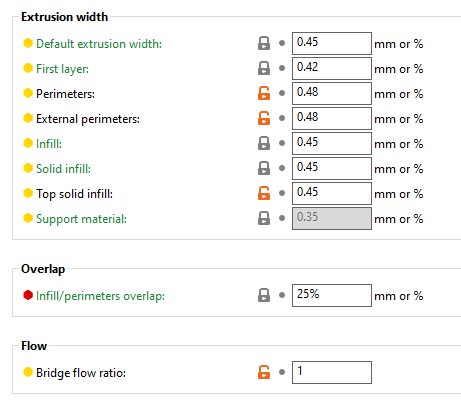Click the orange unlocked padlock beside Perimeters

pyautogui.click(x=264, y=93)
